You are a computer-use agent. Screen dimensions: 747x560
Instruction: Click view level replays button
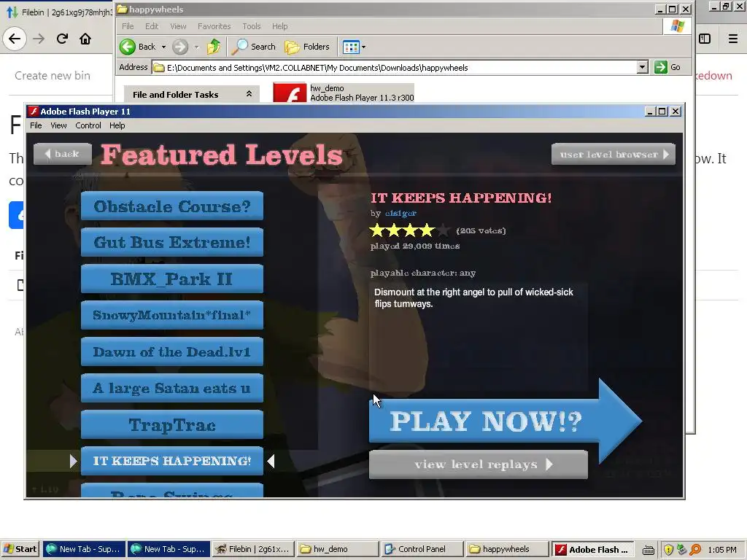(479, 464)
